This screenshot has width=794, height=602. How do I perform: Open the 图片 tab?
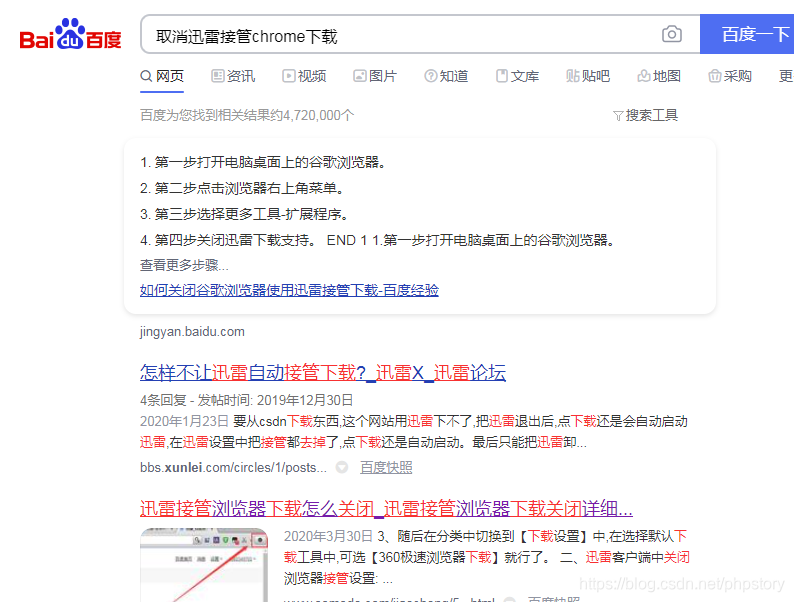pos(375,76)
